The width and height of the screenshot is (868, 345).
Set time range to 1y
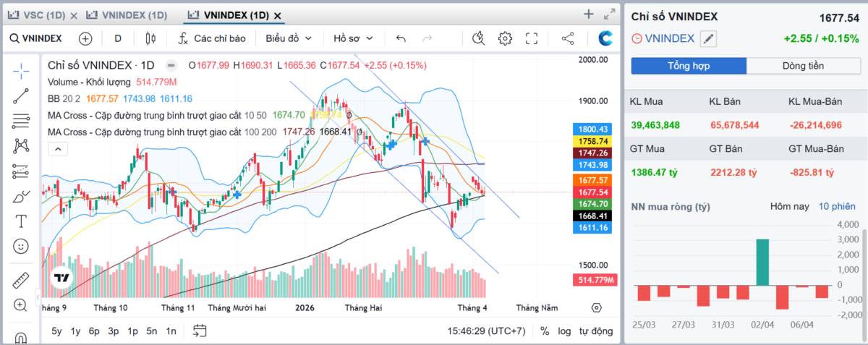(x=75, y=331)
